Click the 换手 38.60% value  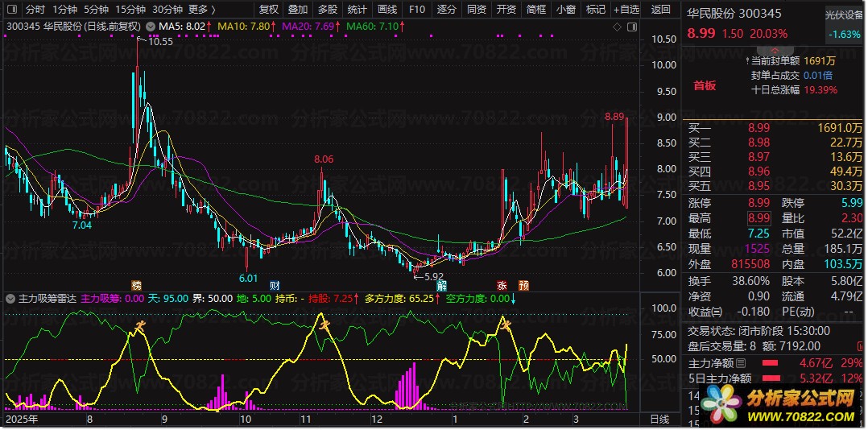click(750, 280)
